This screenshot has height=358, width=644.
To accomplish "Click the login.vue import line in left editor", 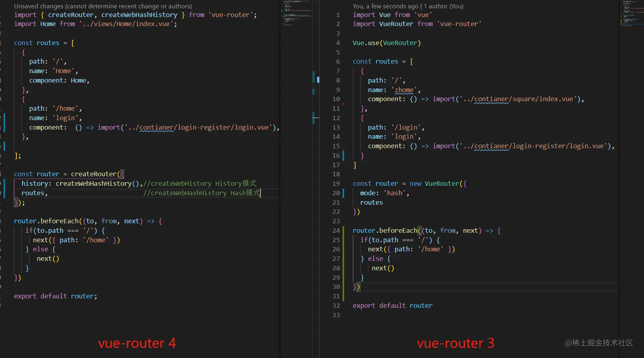I will 154,127.
